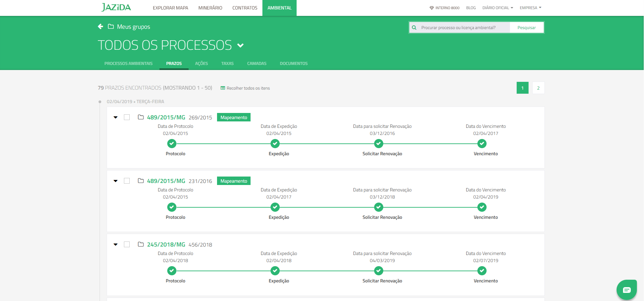Open the Minerário menu item

click(x=210, y=8)
